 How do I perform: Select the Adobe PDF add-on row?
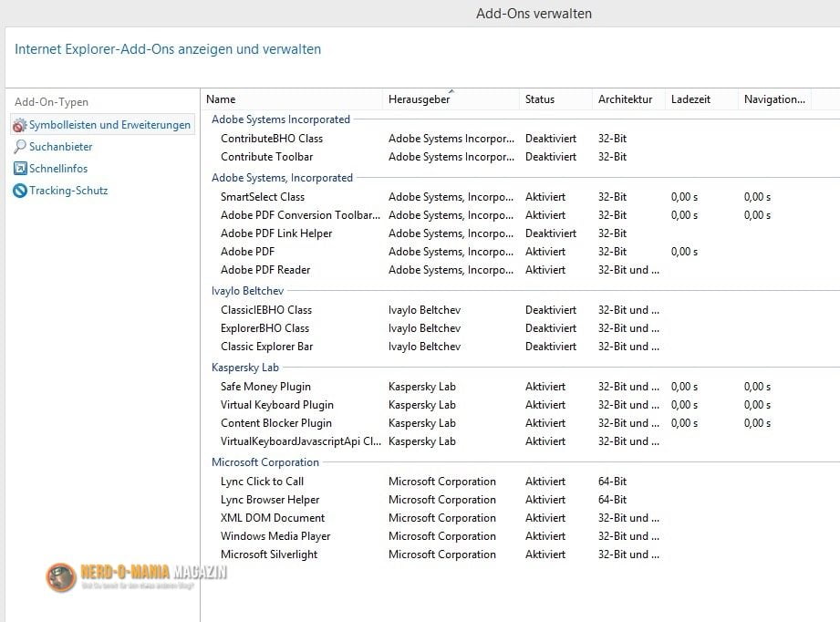[247, 252]
